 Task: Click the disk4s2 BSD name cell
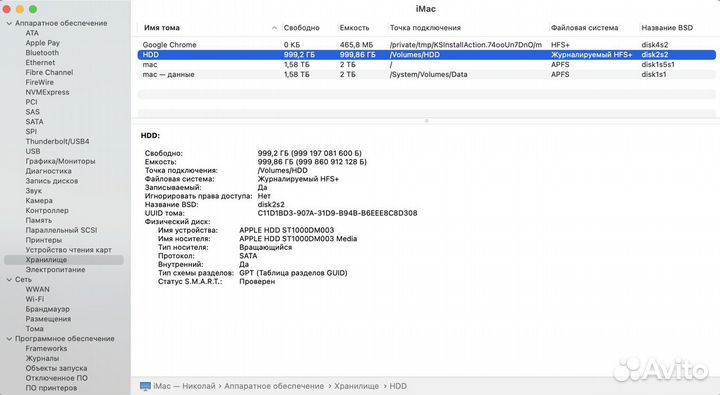coord(655,45)
